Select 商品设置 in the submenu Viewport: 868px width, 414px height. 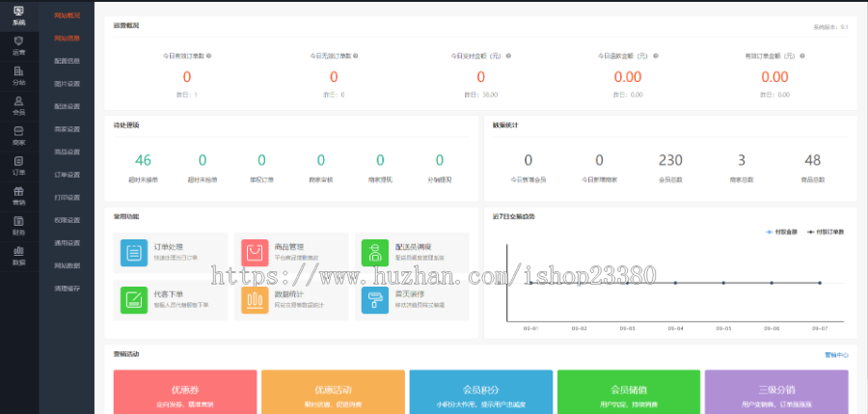click(x=67, y=152)
